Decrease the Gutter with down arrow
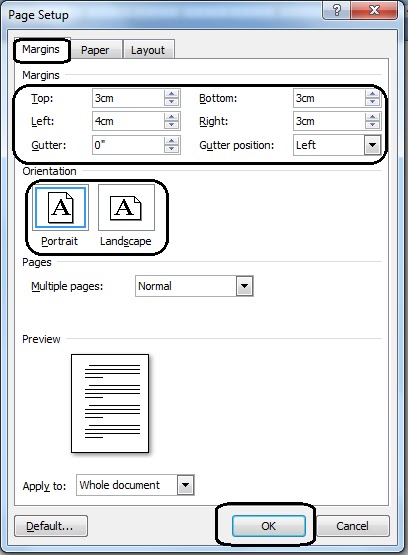This screenshot has width=408, height=555. pos(172,149)
